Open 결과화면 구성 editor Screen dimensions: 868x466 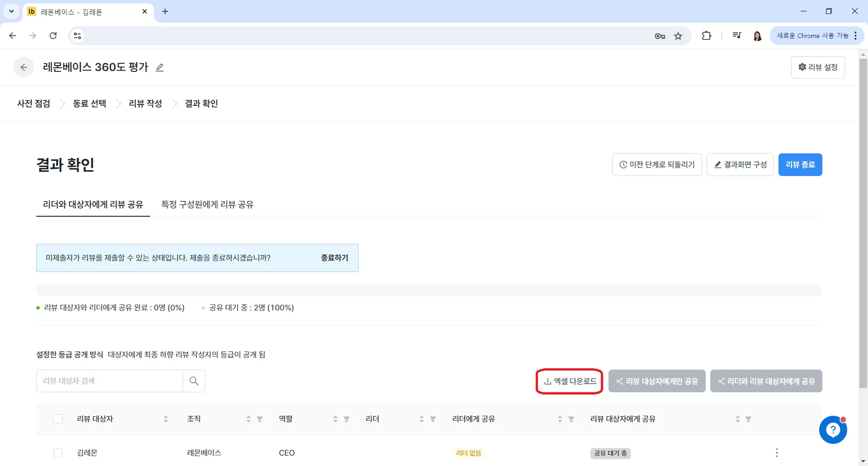pos(740,165)
